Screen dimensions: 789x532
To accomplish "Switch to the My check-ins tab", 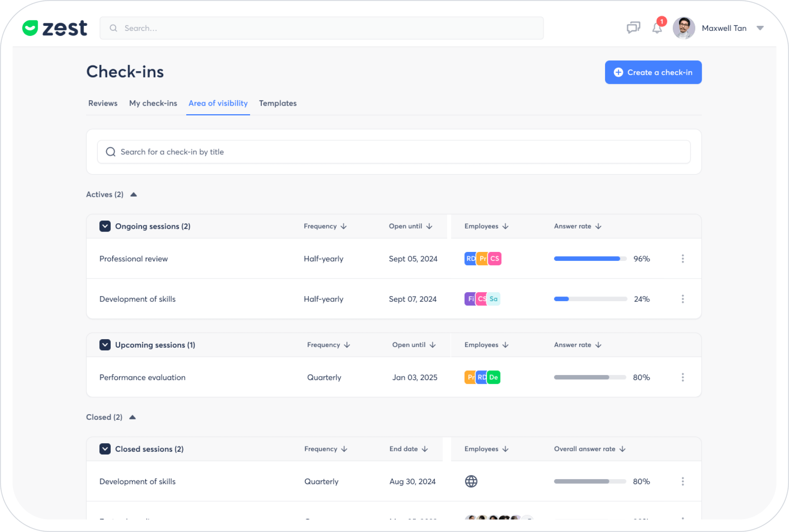I will [153, 103].
